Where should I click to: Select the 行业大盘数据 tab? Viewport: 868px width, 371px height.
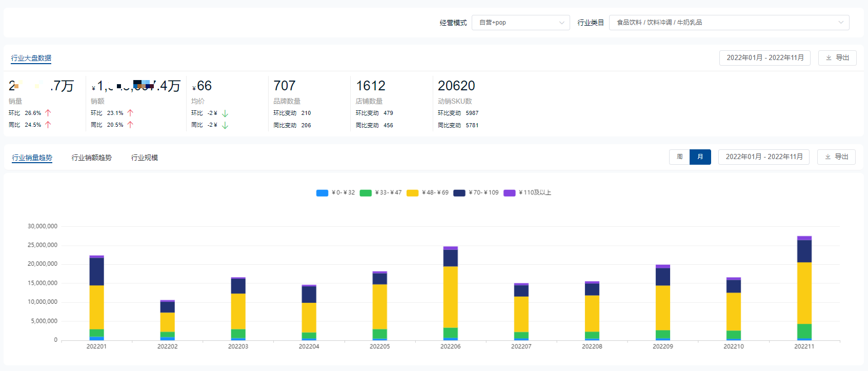point(31,58)
